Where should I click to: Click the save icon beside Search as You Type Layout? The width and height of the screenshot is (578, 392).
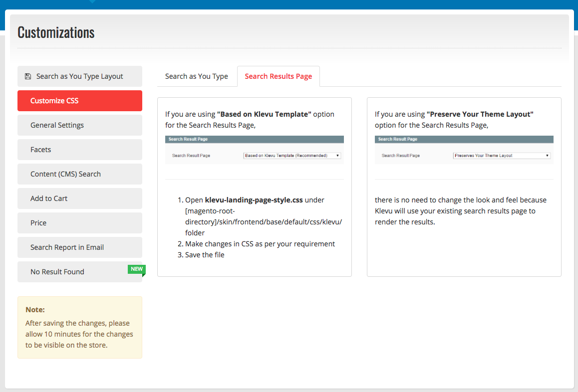[27, 76]
